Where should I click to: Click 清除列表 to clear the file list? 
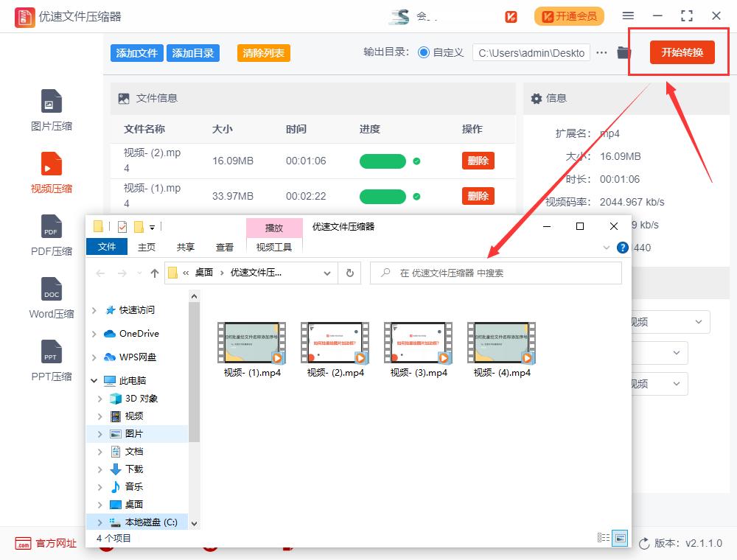263,52
